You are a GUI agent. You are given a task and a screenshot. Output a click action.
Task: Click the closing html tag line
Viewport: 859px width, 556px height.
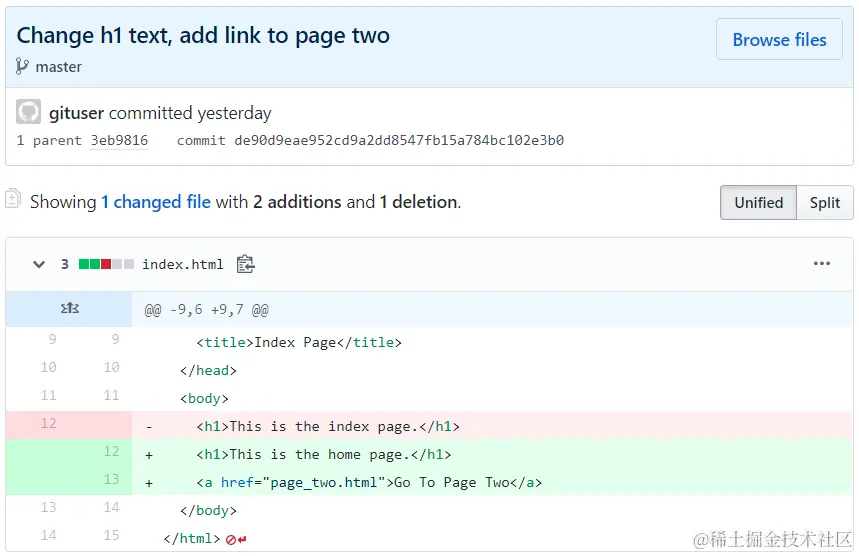pyautogui.click(x=192, y=538)
